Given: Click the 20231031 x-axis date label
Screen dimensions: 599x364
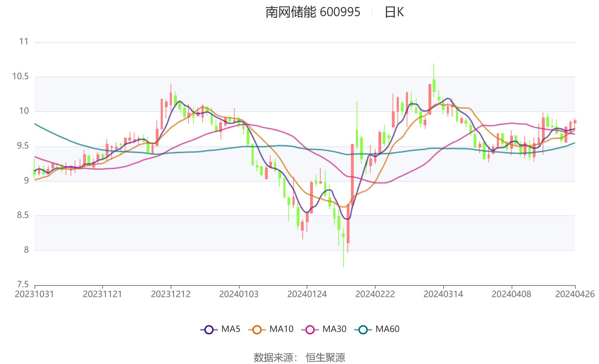Looking at the screenshot, I should click(x=35, y=294).
